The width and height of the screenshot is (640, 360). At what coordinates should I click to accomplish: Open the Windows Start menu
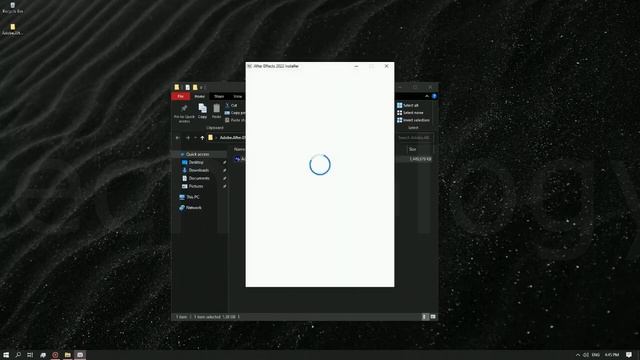click(6, 355)
